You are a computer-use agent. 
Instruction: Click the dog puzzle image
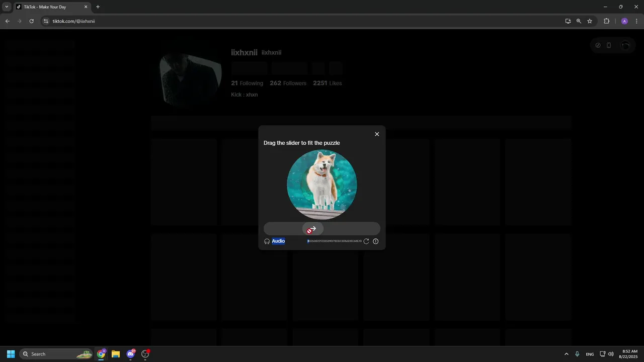322,185
